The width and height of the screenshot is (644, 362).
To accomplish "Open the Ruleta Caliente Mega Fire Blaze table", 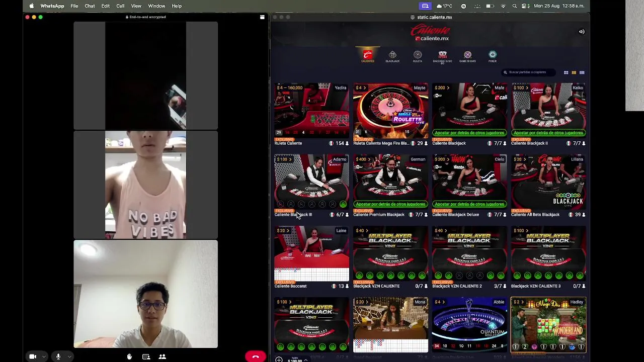I will tap(390, 111).
